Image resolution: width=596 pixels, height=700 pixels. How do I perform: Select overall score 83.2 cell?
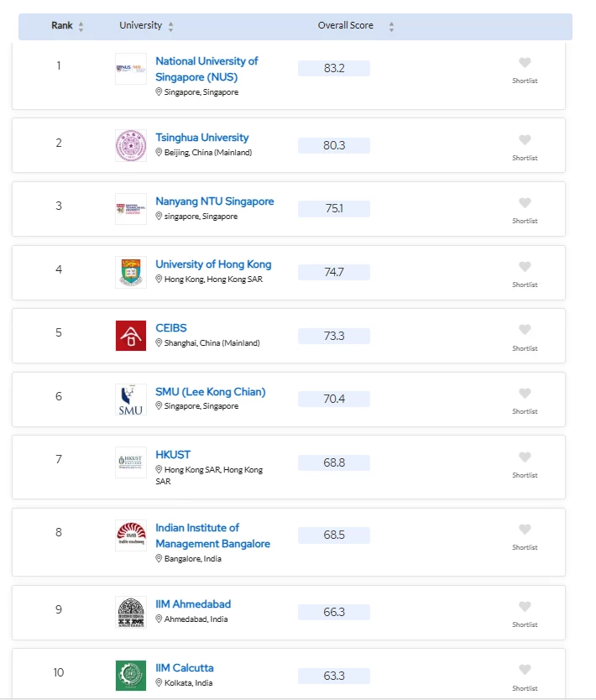point(334,68)
